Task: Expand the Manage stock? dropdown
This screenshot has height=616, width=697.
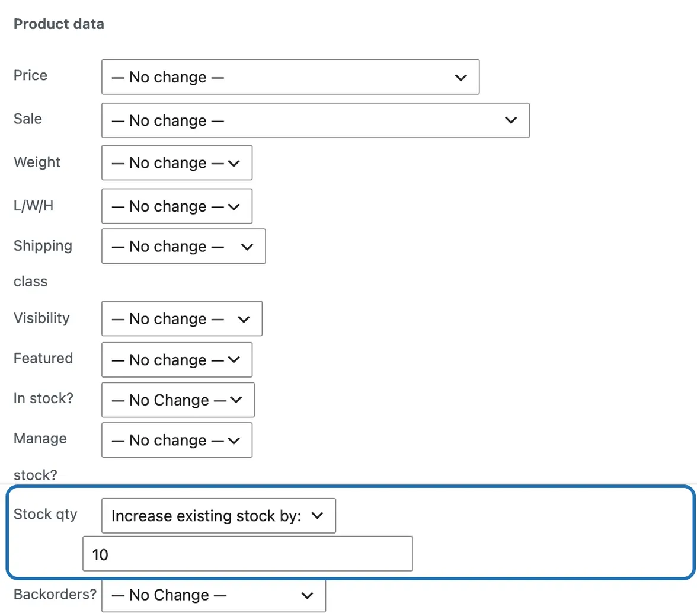Action: [177, 441]
